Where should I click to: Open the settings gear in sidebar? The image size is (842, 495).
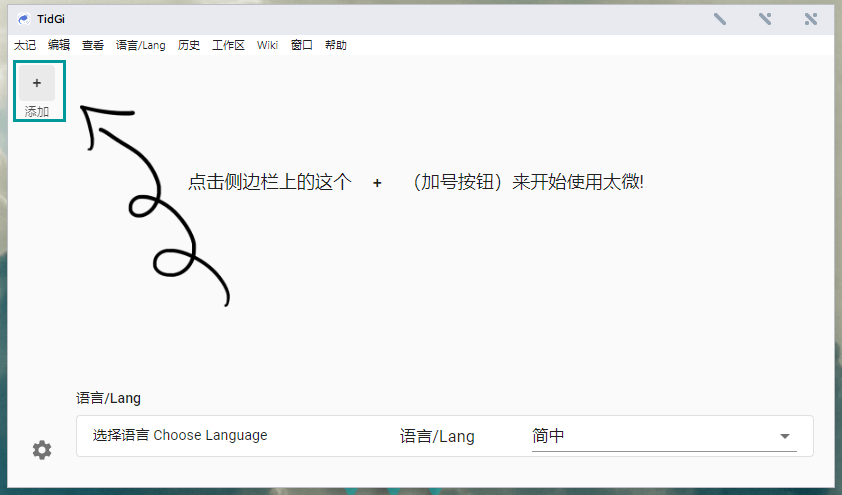click(x=42, y=450)
